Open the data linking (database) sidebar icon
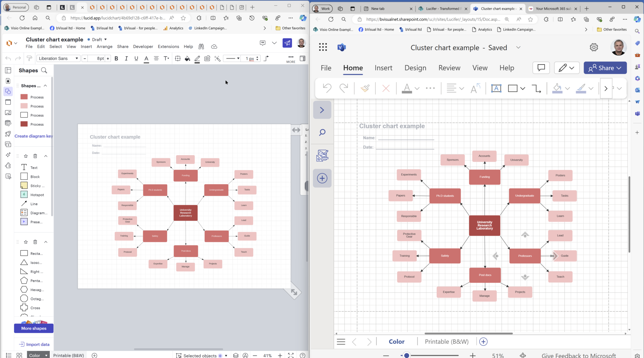 click(8, 123)
